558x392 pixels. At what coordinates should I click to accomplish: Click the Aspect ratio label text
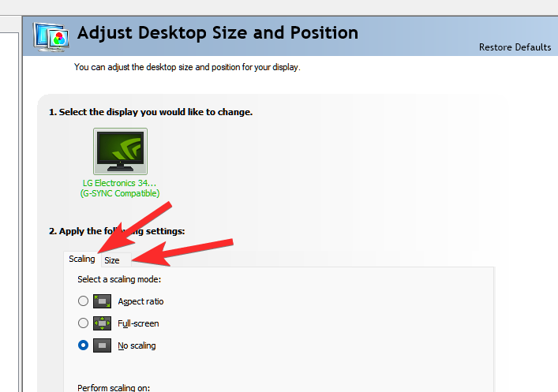140,301
